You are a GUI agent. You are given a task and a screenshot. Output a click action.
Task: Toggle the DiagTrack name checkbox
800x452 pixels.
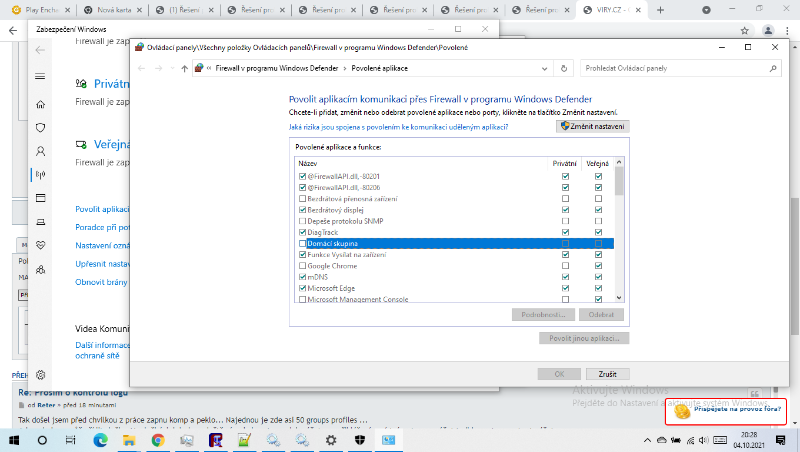tap(303, 232)
